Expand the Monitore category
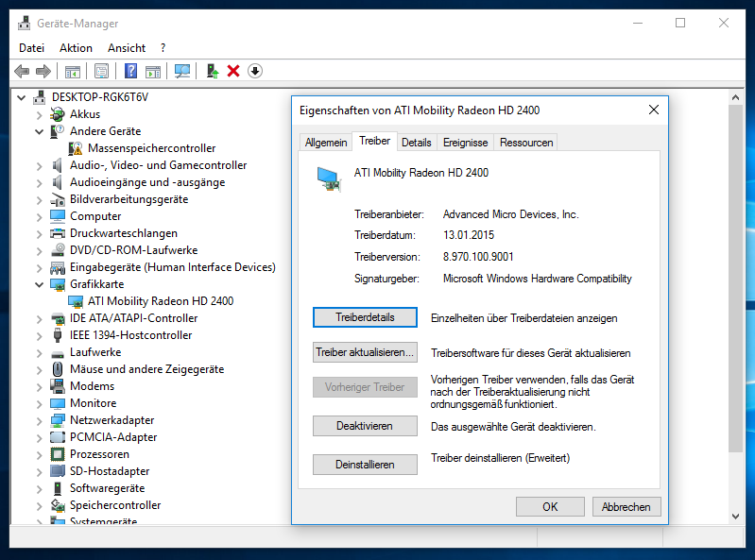Image resolution: width=755 pixels, height=560 pixels. [39, 403]
